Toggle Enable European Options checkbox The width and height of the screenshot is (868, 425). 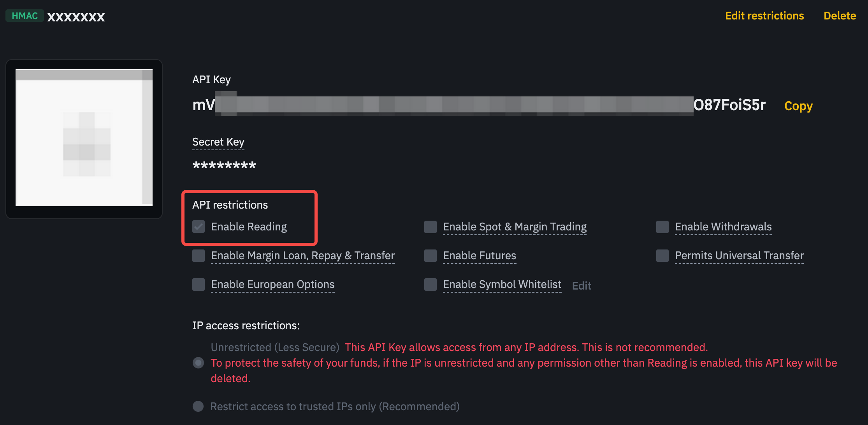pyautogui.click(x=198, y=285)
